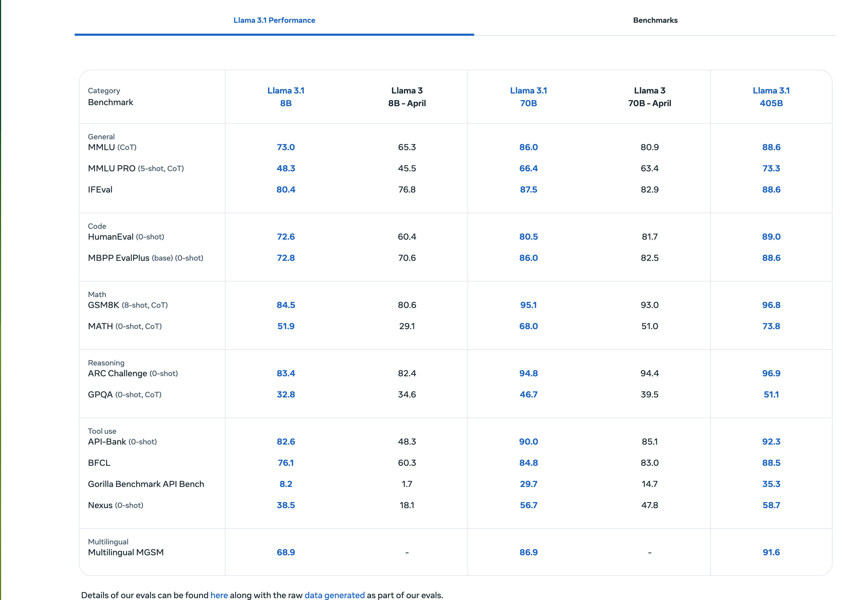Click the IFEval row label
The width and height of the screenshot is (868, 600).
(x=100, y=190)
